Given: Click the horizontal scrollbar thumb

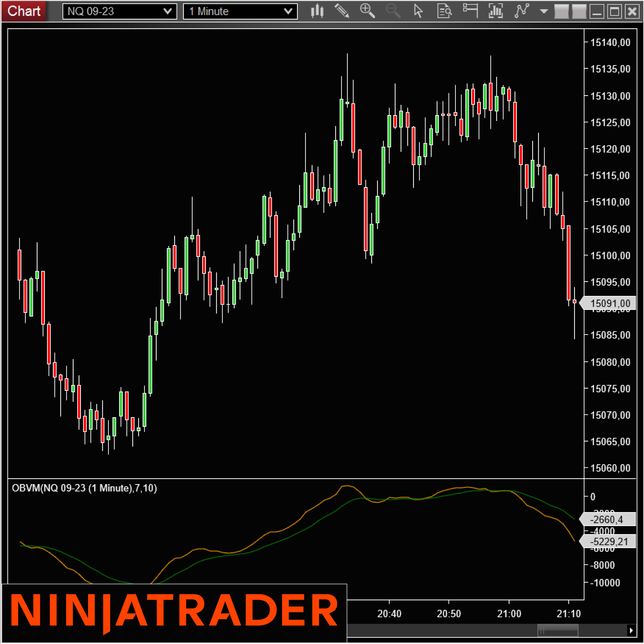Looking at the screenshot, I should point(558,630).
